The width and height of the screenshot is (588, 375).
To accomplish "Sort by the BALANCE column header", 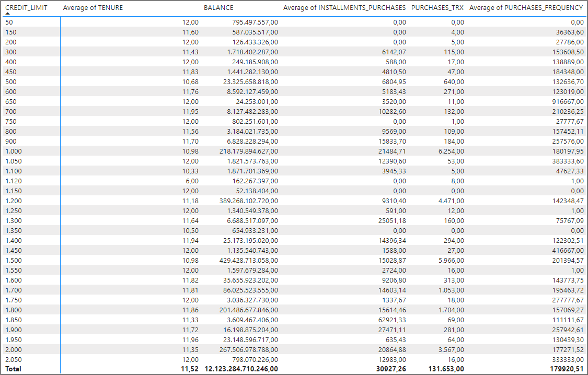I will 218,8.
